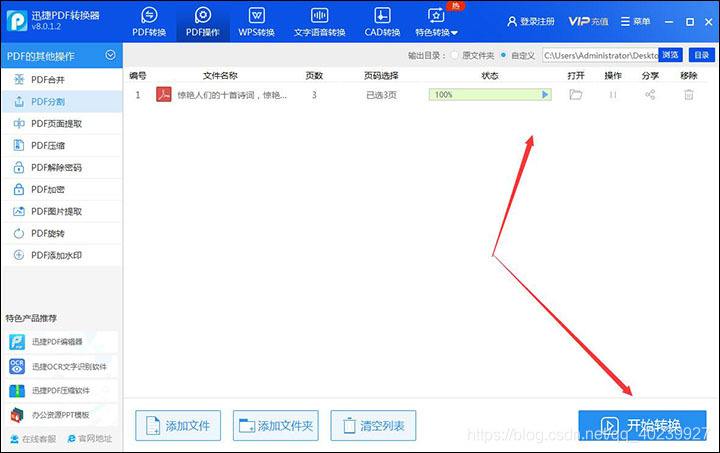Image resolution: width=720 pixels, height=453 pixels.
Task: Click the play arrow on progress bar
Action: [x=545, y=95]
